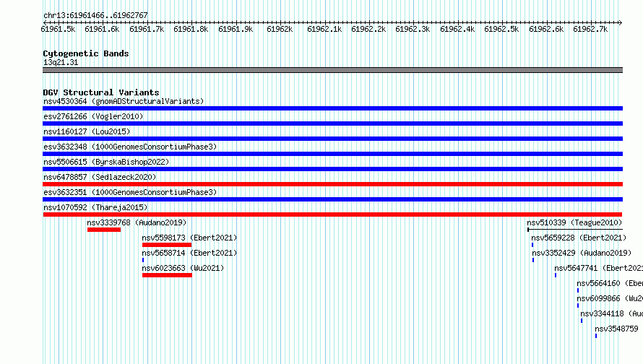This screenshot has width=643, height=364.
Task: Open the nsv3339768 (Audano2019) label
Action: click(137, 222)
